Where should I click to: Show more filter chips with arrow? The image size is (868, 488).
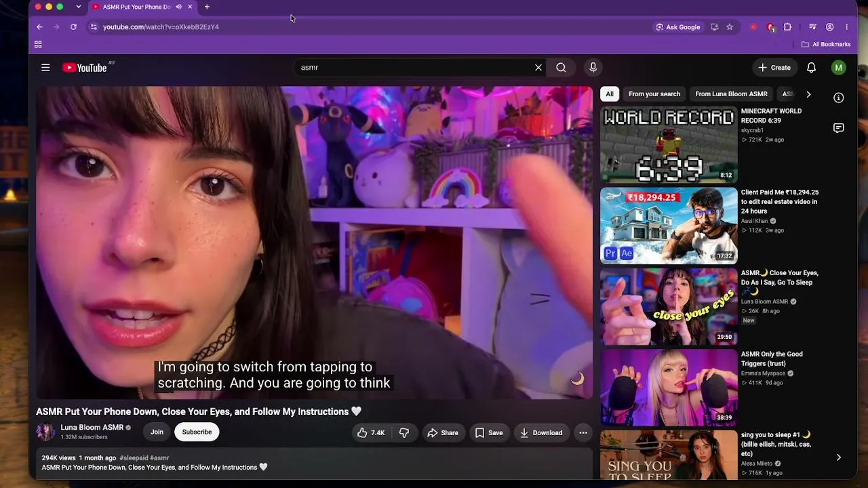(x=808, y=94)
